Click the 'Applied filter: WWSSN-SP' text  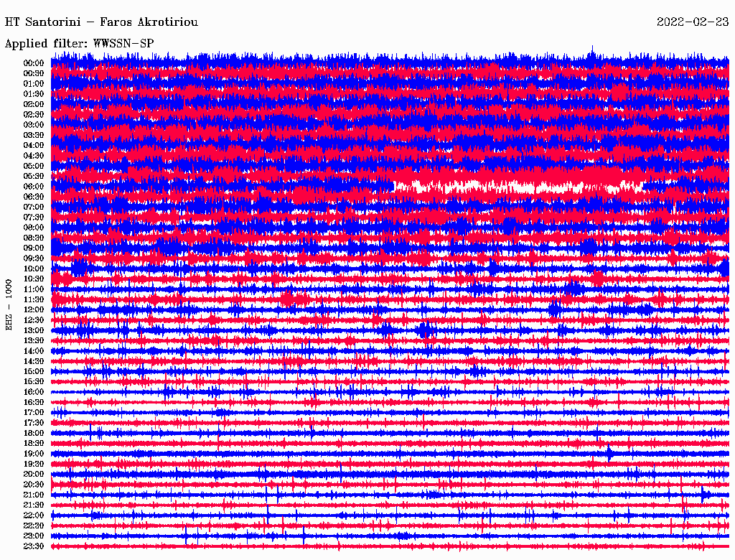point(79,44)
